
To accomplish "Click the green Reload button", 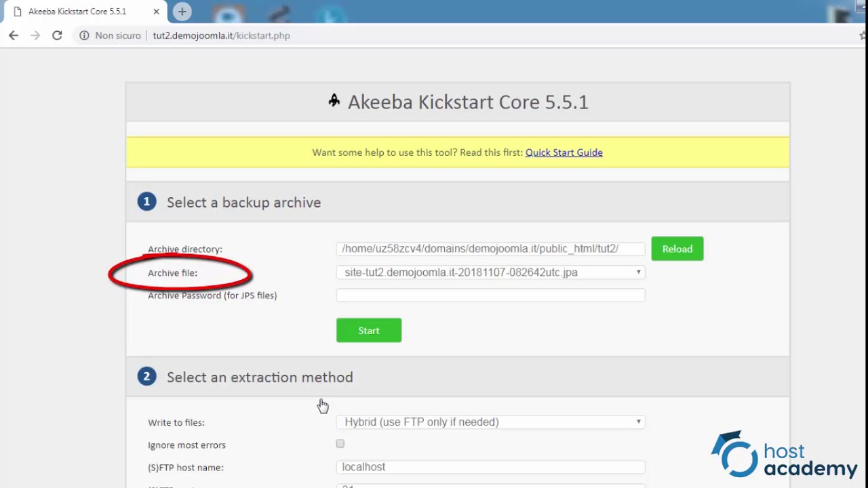I will tap(677, 249).
